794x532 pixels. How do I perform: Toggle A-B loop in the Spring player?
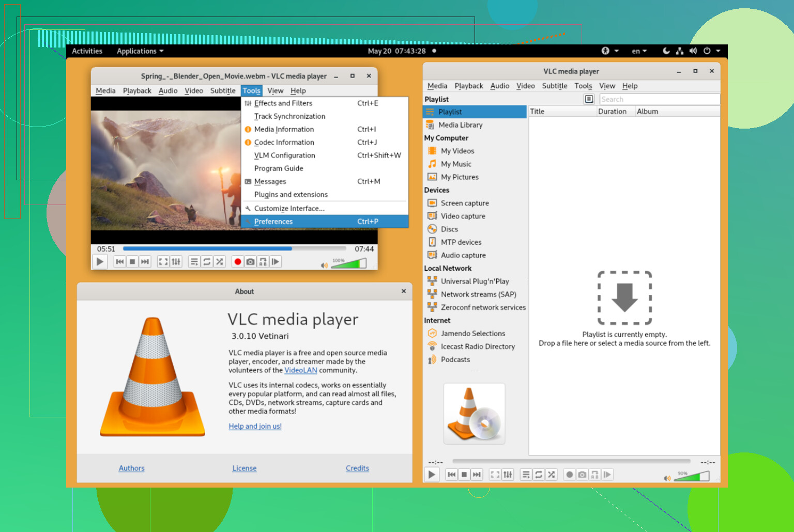263,262
